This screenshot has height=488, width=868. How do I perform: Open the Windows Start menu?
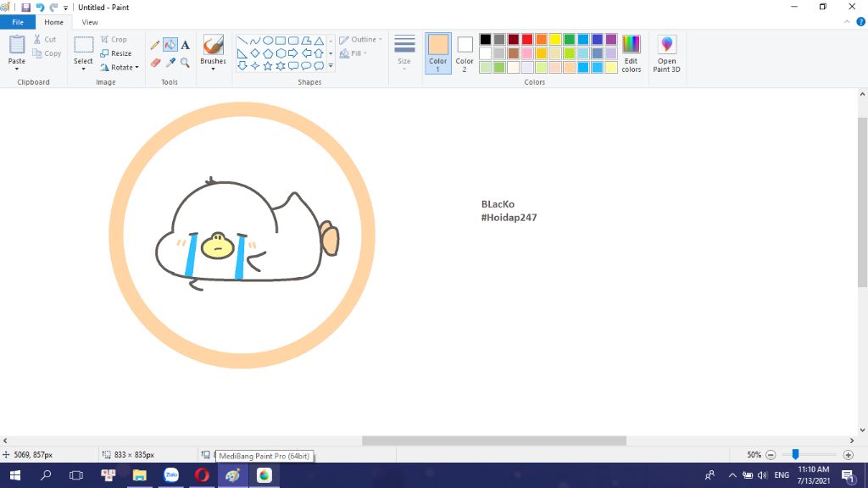point(15,475)
